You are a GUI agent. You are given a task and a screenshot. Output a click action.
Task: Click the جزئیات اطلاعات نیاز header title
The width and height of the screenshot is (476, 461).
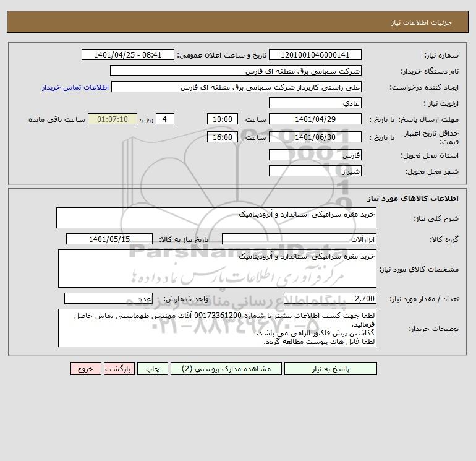[422, 22]
